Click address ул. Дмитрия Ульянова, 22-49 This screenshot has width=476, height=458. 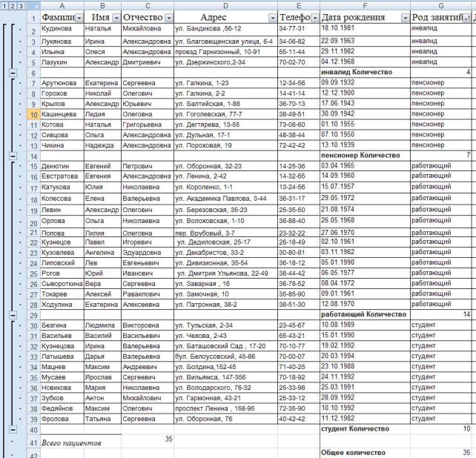pos(222,273)
